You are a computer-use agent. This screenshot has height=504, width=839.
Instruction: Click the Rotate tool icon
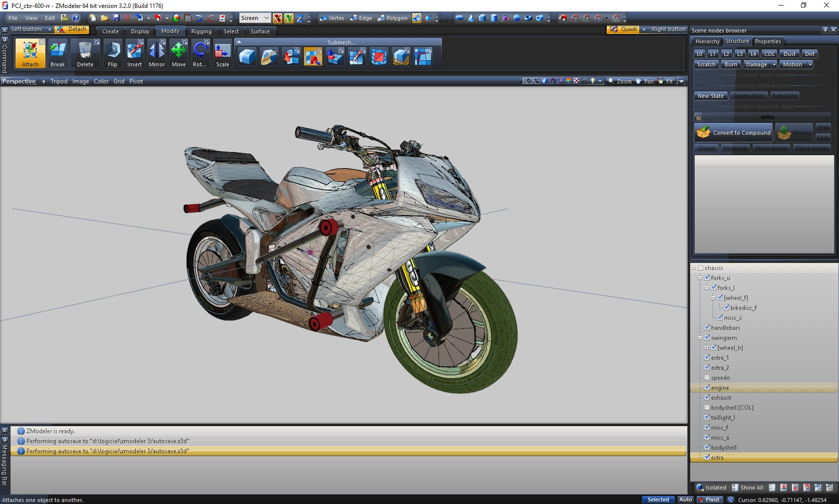pos(200,53)
